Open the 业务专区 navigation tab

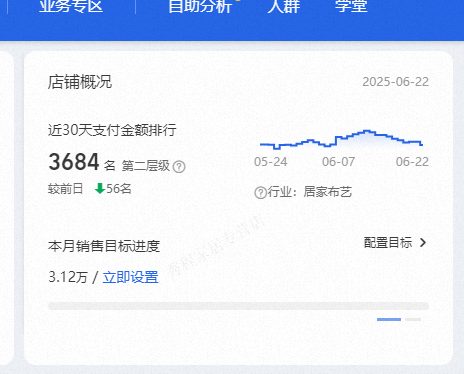pyautogui.click(x=71, y=6)
